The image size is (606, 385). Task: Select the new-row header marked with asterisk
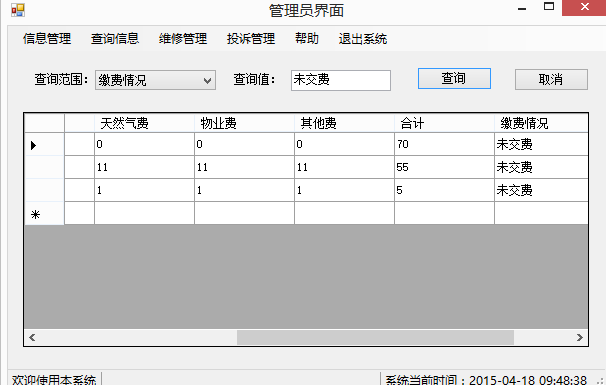pyautogui.click(x=44, y=213)
